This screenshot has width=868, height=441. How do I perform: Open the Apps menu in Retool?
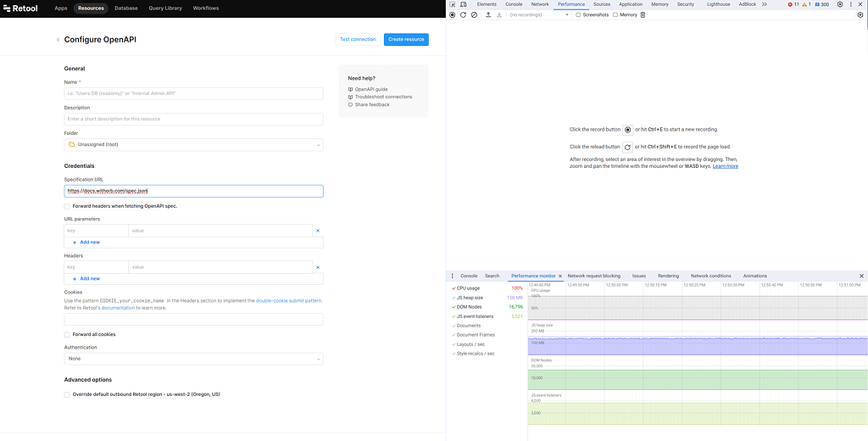(61, 8)
